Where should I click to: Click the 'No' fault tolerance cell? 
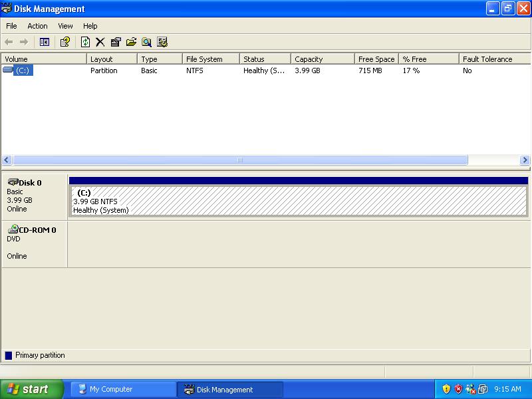pyautogui.click(x=467, y=70)
